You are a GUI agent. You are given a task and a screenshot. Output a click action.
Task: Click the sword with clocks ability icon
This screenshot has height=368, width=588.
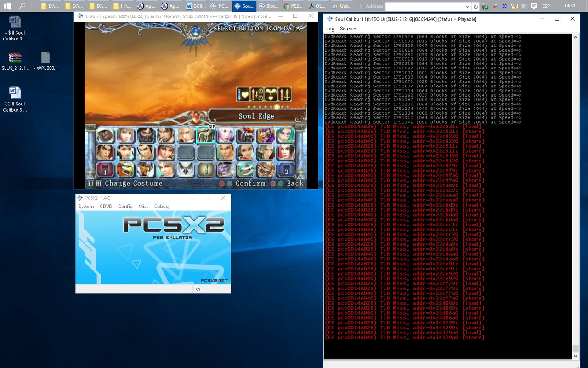(257, 94)
